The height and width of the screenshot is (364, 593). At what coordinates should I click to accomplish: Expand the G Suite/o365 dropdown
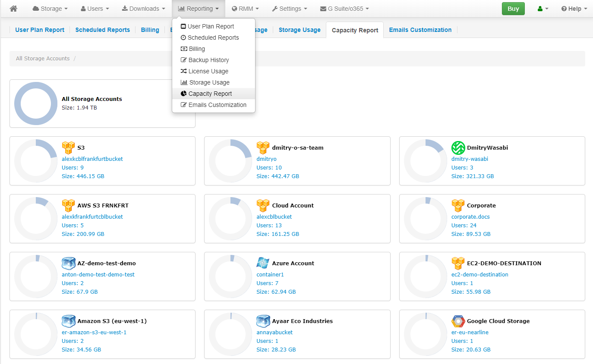[344, 9]
